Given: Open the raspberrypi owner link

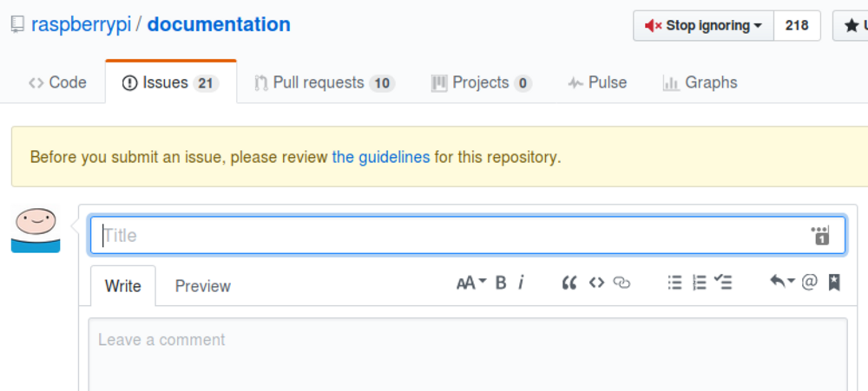Looking at the screenshot, I should [x=81, y=25].
